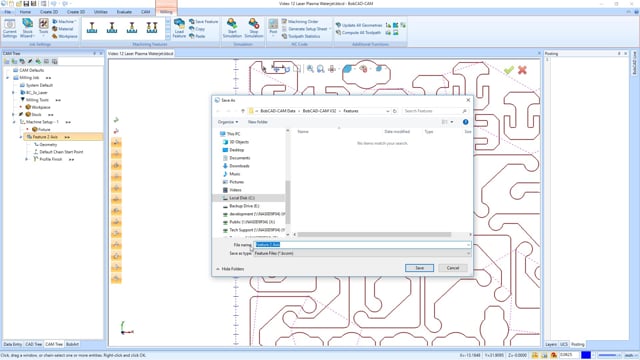Collapse the Machine Setup - 1 node
Image resolution: width=640 pixels, height=360 pixels.
[14, 122]
